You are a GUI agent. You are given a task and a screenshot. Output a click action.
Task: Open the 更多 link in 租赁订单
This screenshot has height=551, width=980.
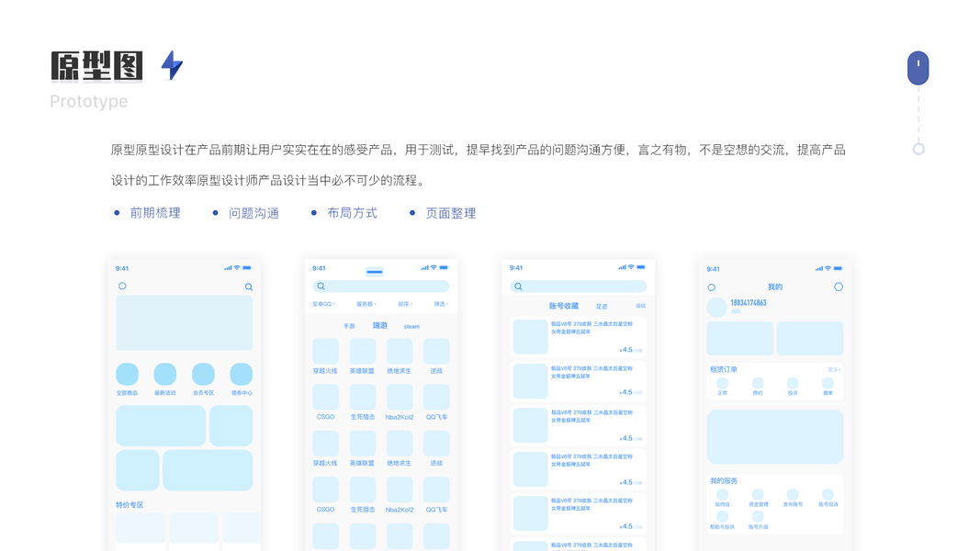tap(834, 370)
